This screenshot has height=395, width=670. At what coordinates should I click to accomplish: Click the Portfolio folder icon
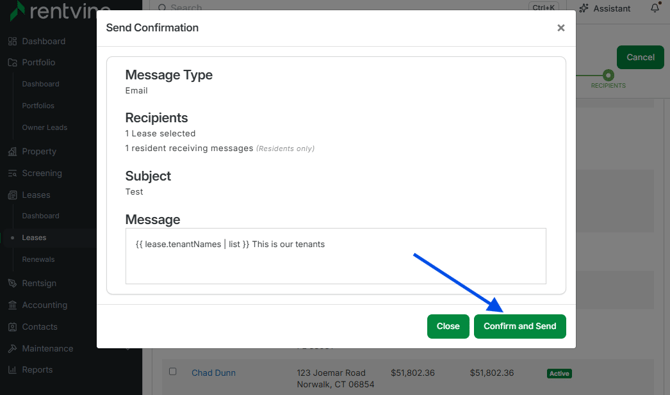12,62
